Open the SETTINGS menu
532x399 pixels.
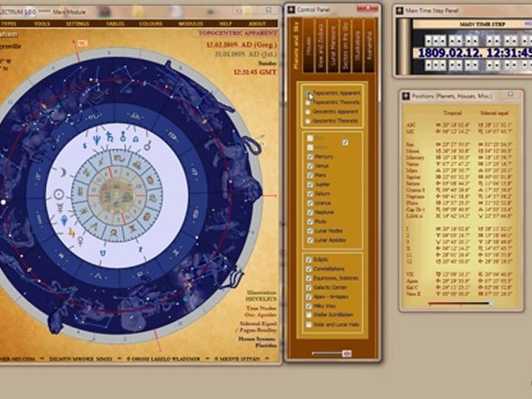click(x=78, y=24)
